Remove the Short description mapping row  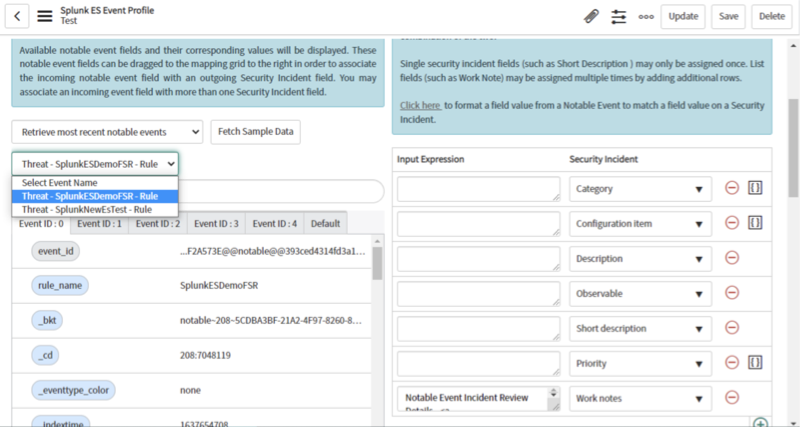pos(732,328)
